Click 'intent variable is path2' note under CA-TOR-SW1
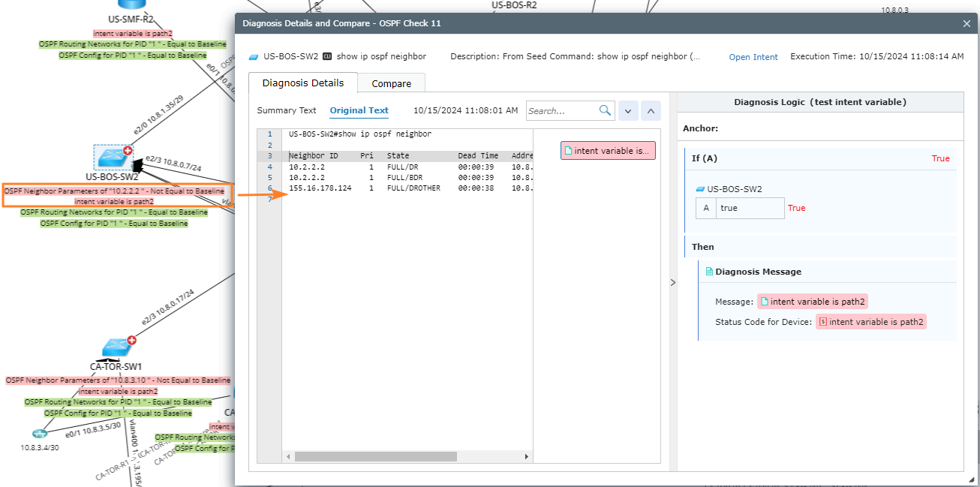The image size is (980, 487). [118, 391]
